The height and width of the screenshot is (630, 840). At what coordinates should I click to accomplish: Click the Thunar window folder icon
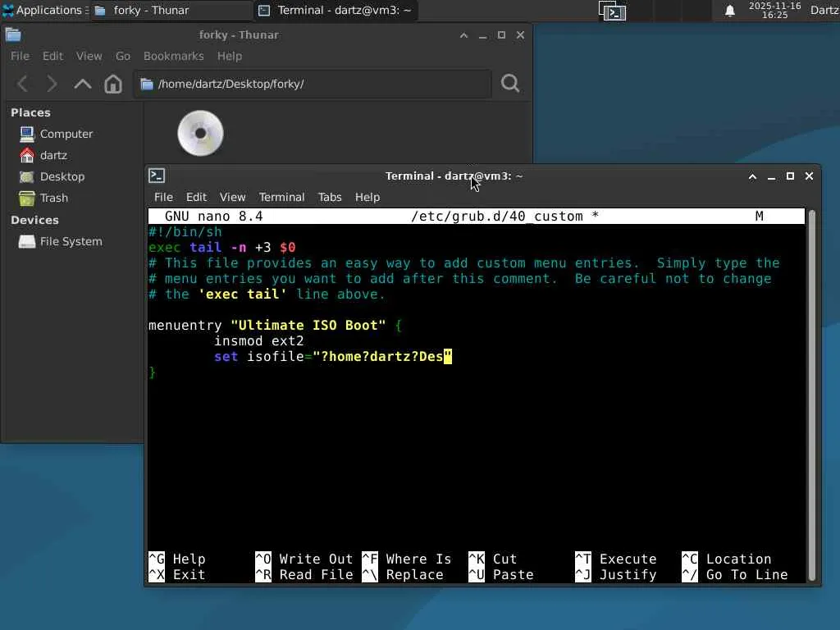coord(13,35)
